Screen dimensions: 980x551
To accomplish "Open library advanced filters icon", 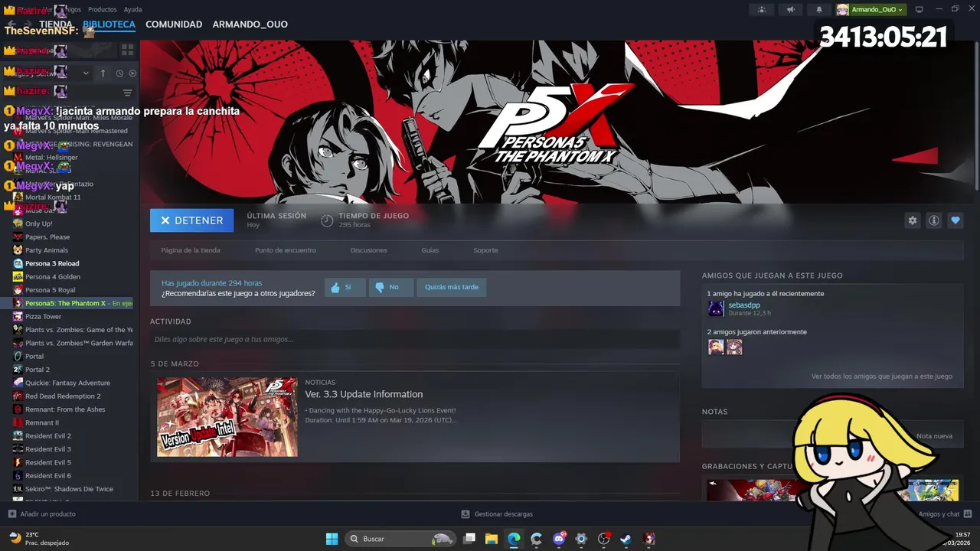I will click(127, 93).
